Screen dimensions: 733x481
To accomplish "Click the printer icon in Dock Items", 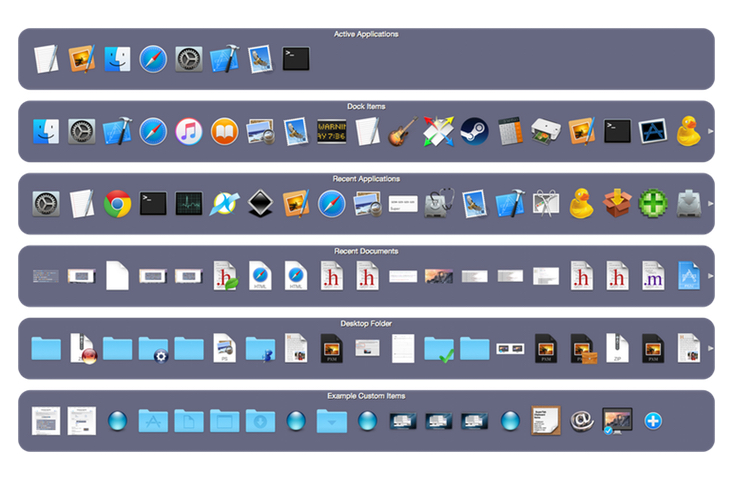I will (546, 131).
